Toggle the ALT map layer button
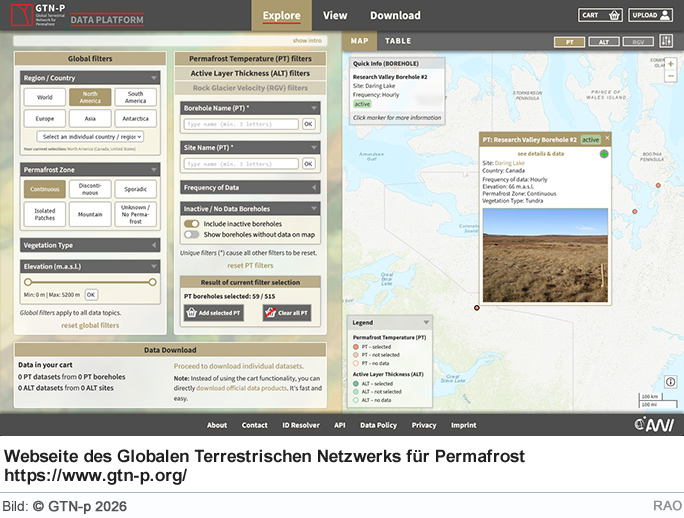This screenshot has width=684, height=518. [603, 42]
